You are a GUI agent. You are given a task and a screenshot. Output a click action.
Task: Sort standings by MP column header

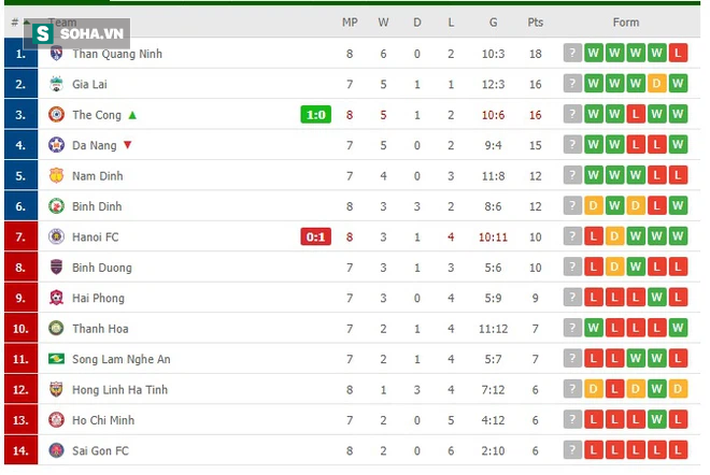pyautogui.click(x=350, y=22)
